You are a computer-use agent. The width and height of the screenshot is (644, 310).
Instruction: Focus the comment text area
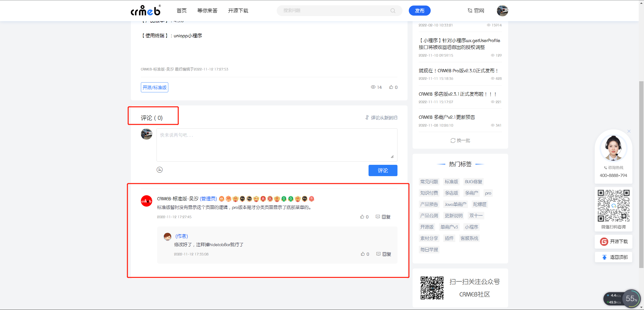pos(277,145)
